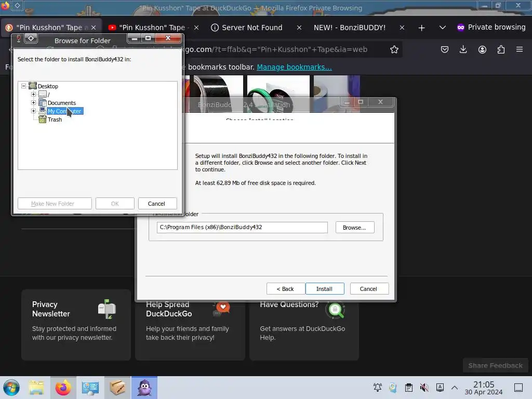Open the Firefox account icon
The height and width of the screenshot is (399, 532).
coord(482,49)
